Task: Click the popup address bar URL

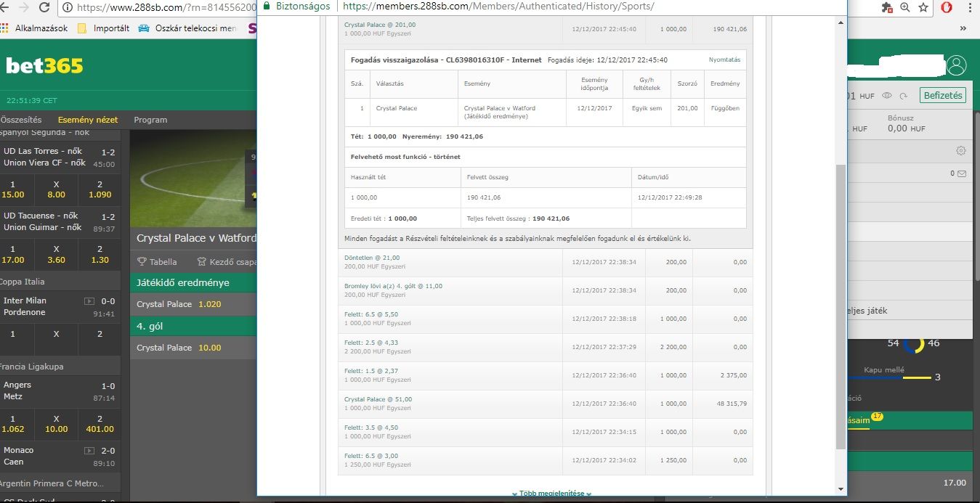Action: click(x=498, y=6)
